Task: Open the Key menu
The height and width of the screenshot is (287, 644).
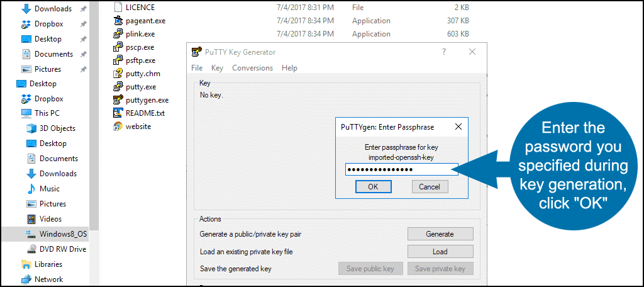Action: (217, 68)
